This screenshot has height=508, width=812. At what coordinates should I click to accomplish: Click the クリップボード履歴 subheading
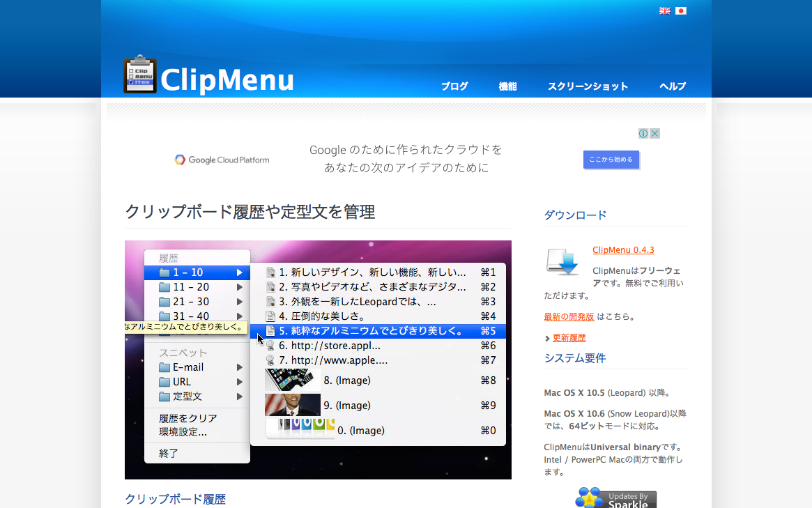click(175, 499)
